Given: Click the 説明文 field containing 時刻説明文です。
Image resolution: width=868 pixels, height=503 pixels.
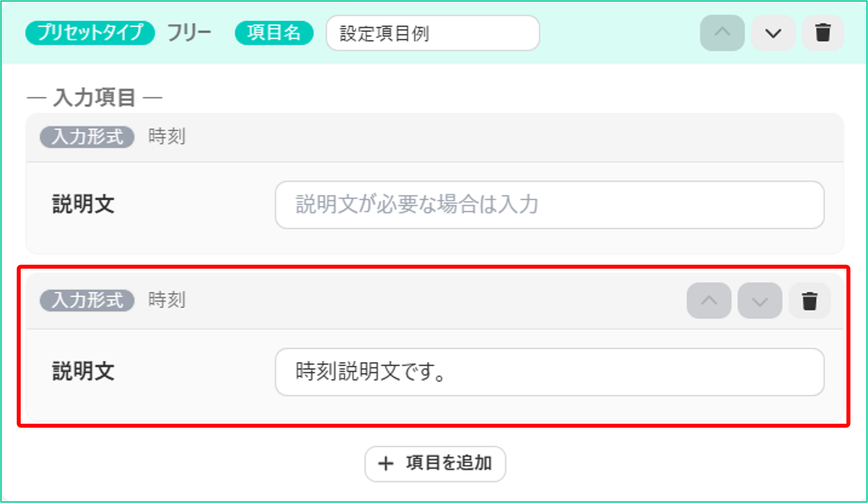Looking at the screenshot, I should point(550,372).
